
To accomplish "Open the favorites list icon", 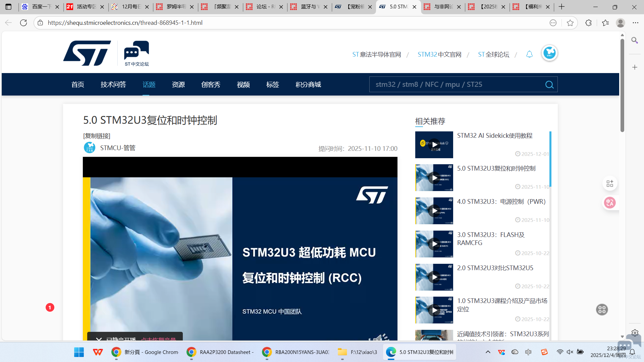I will [x=605, y=23].
